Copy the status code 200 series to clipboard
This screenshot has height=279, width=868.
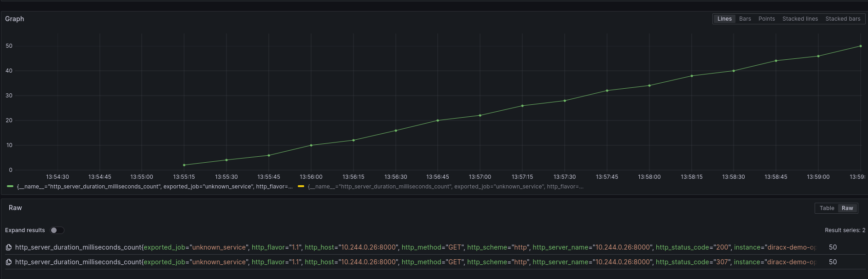[8, 247]
